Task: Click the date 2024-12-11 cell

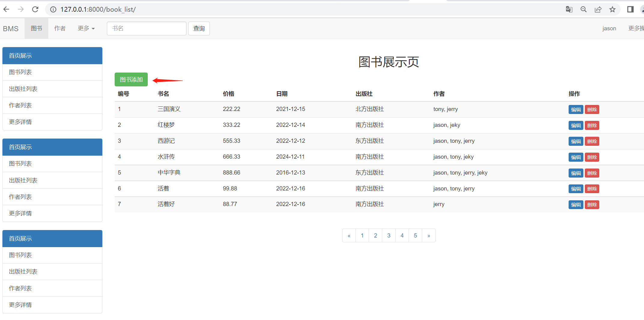Action: pyautogui.click(x=291, y=157)
